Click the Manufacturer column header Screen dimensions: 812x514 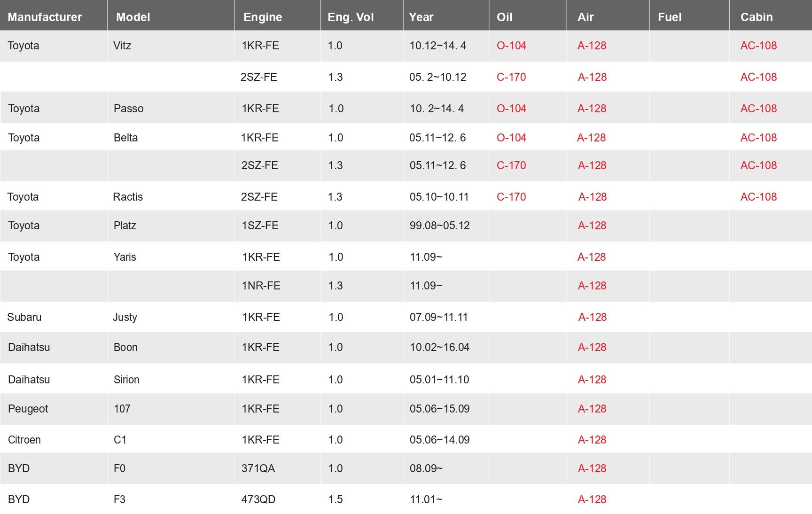45,17
